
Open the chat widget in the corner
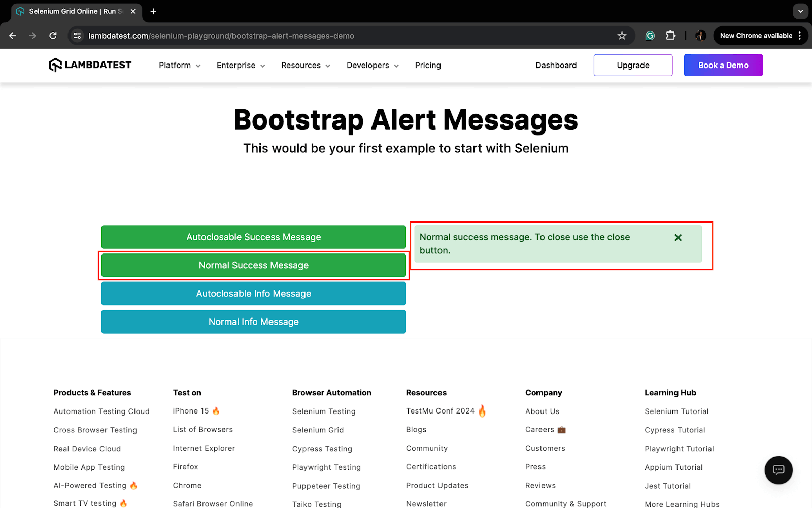click(778, 470)
